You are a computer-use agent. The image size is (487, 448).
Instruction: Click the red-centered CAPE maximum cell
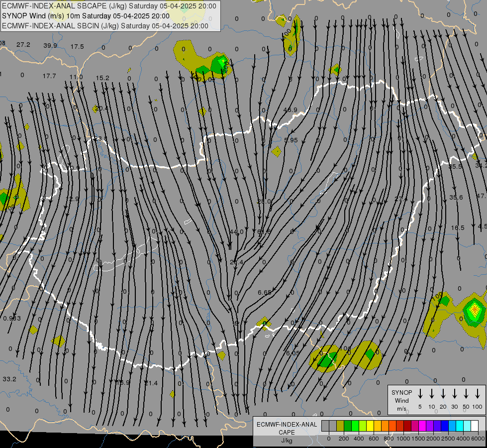(x=474, y=310)
